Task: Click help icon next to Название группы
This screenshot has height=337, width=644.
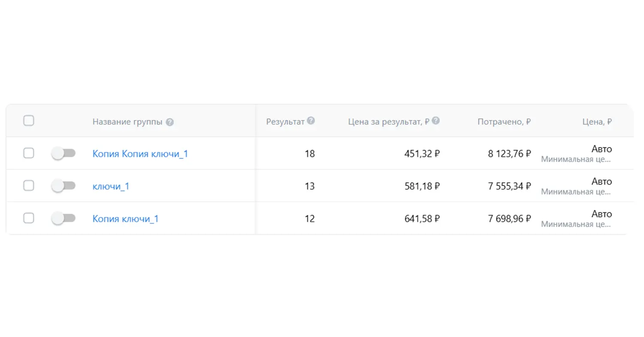Action: pos(170,122)
